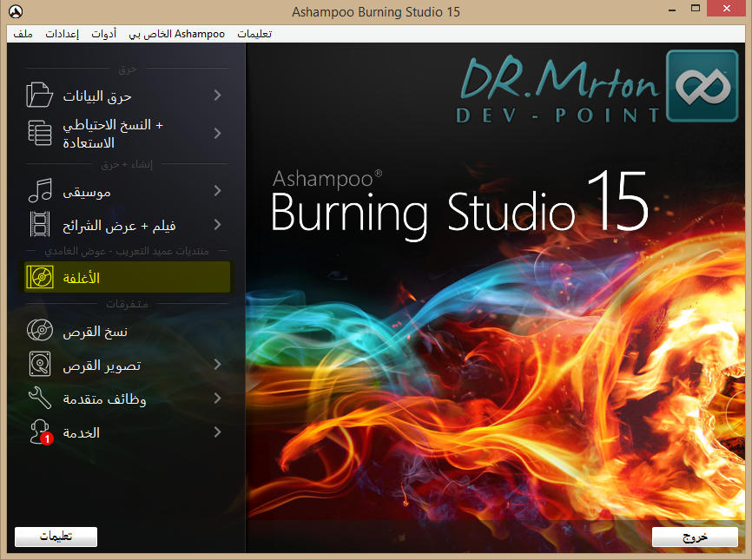Select the الأغلفة label
Screen dimensions: 752x560
coord(82,278)
